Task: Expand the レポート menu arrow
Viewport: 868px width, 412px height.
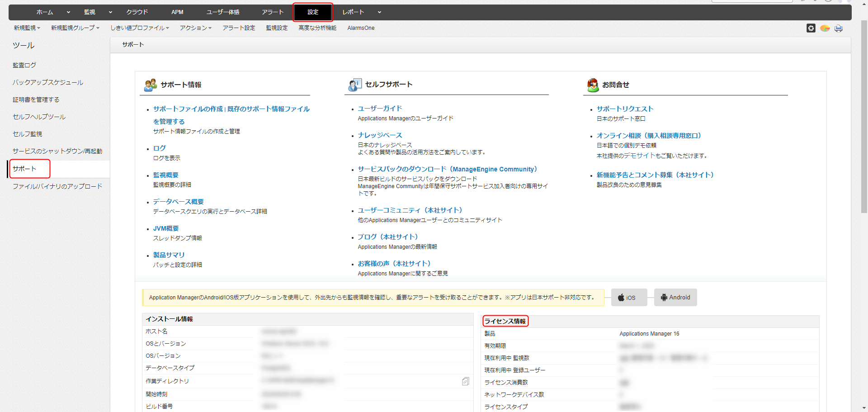Action: coord(379,12)
